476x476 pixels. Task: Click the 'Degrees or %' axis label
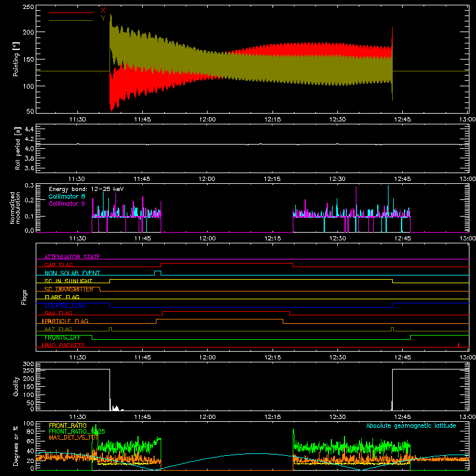[16, 446]
